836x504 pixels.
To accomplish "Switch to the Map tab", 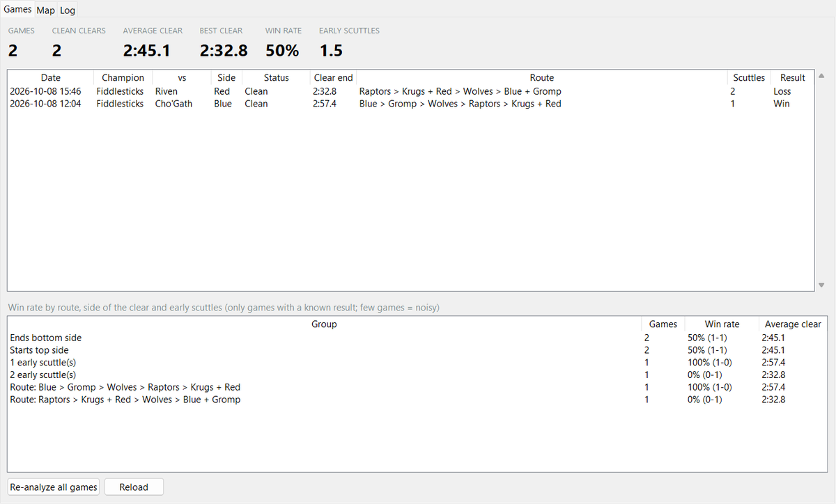I will pyautogui.click(x=46, y=10).
